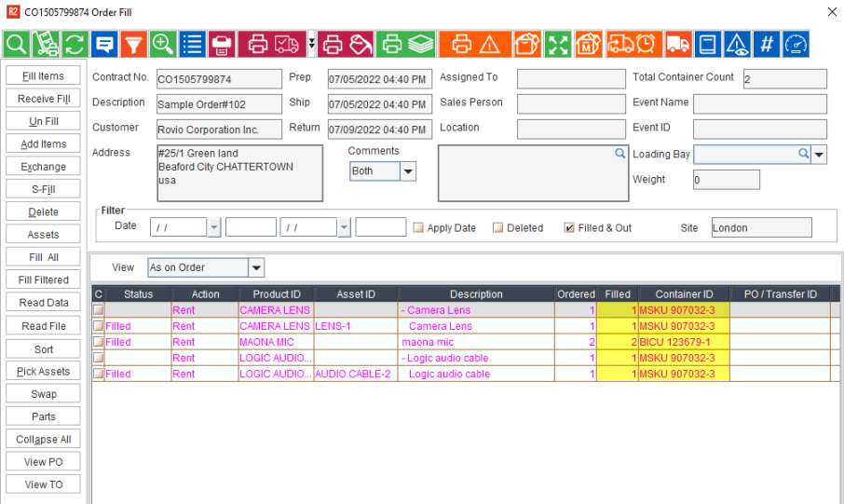Open the Loading Bay dropdown arrow

pyautogui.click(x=819, y=155)
